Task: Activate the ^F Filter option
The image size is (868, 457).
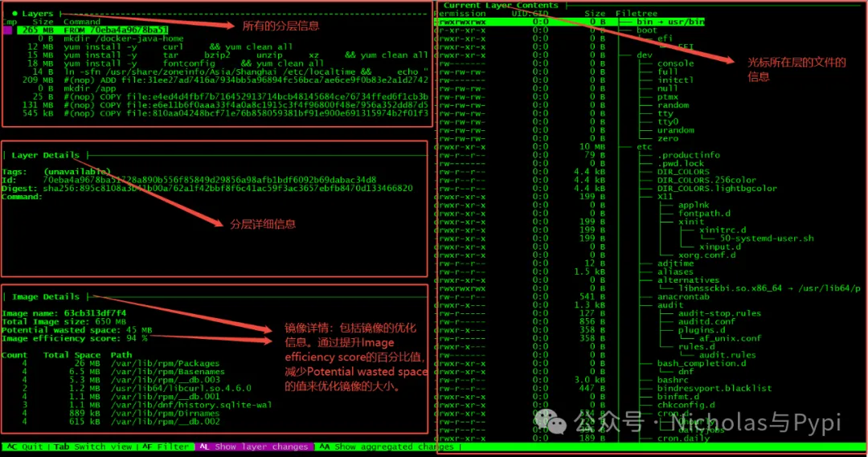Action: tap(166, 447)
